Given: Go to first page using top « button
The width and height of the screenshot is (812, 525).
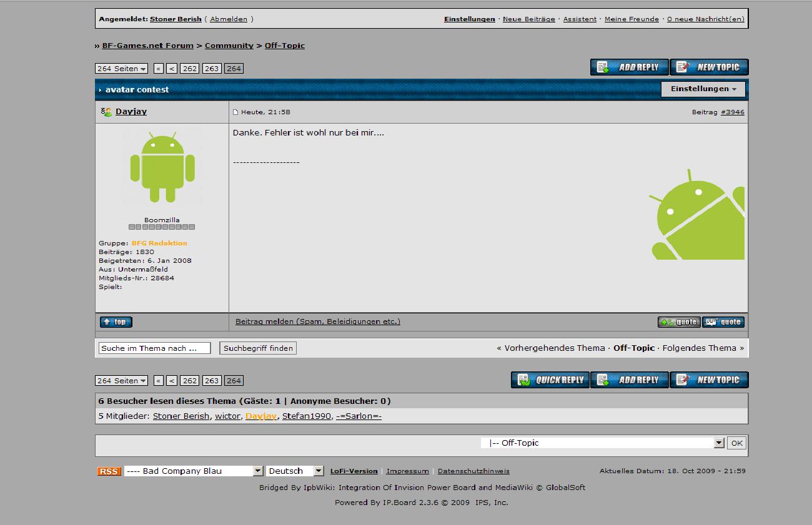Looking at the screenshot, I should click(x=159, y=69).
